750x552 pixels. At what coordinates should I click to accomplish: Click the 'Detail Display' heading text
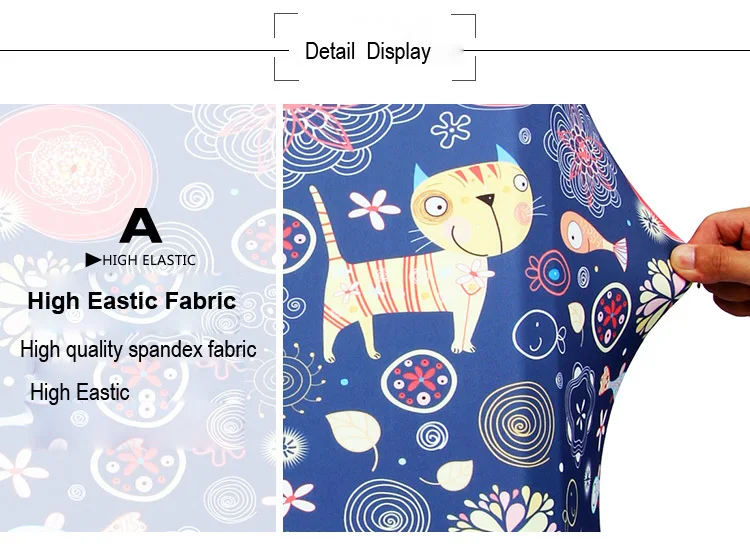368,51
